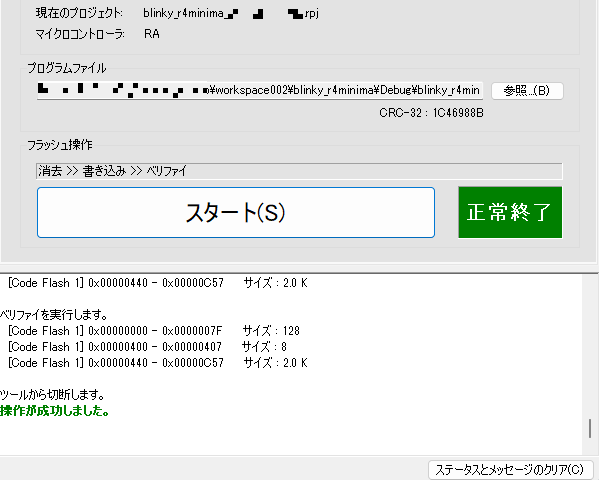Click the program file path field

point(260,90)
